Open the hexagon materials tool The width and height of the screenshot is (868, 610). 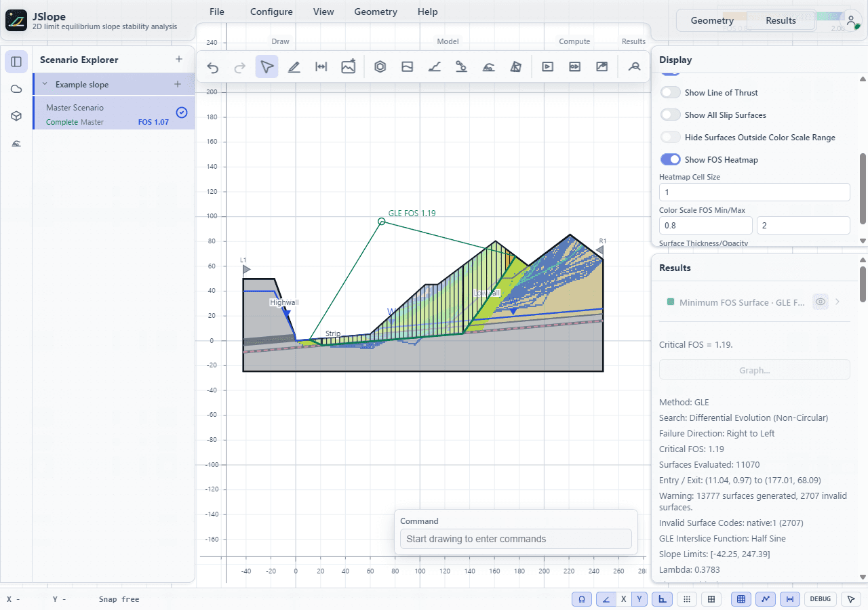[x=380, y=67]
